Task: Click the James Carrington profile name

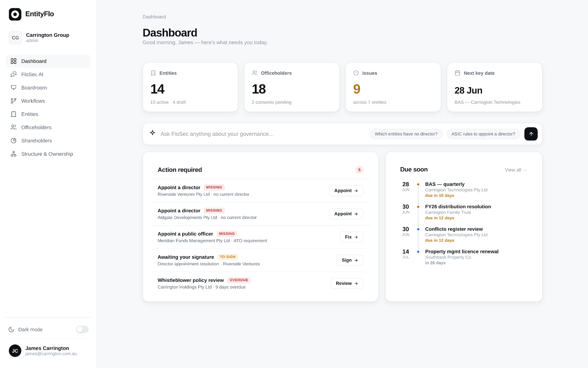Action: pyautogui.click(x=47, y=348)
